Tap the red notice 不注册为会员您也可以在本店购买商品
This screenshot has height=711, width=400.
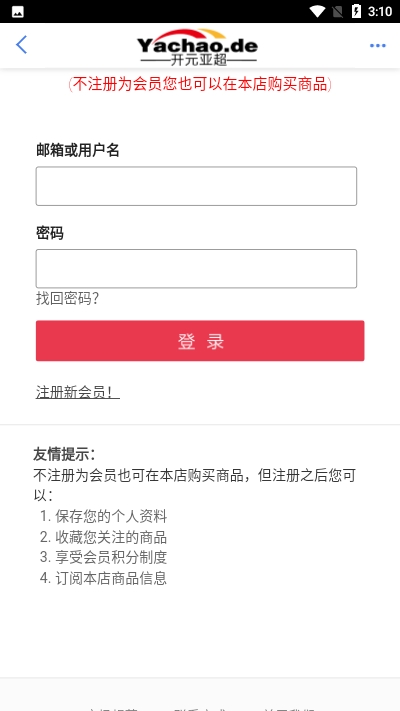click(x=200, y=84)
